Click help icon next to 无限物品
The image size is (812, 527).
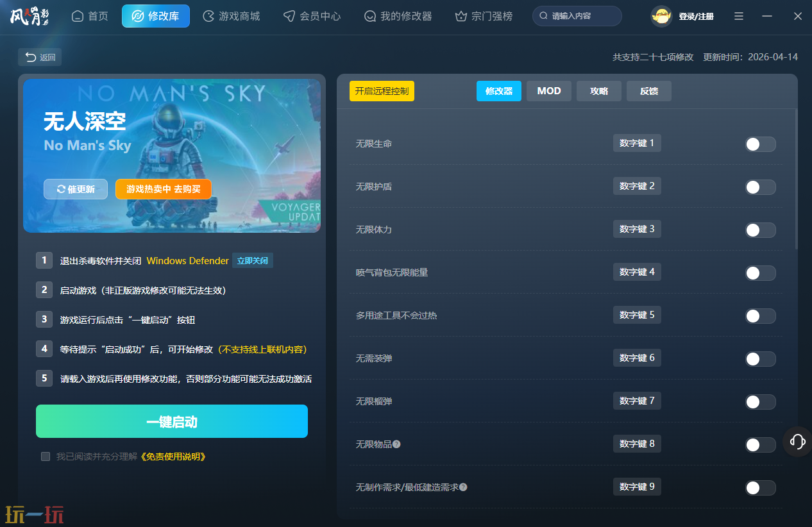click(x=396, y=444)
